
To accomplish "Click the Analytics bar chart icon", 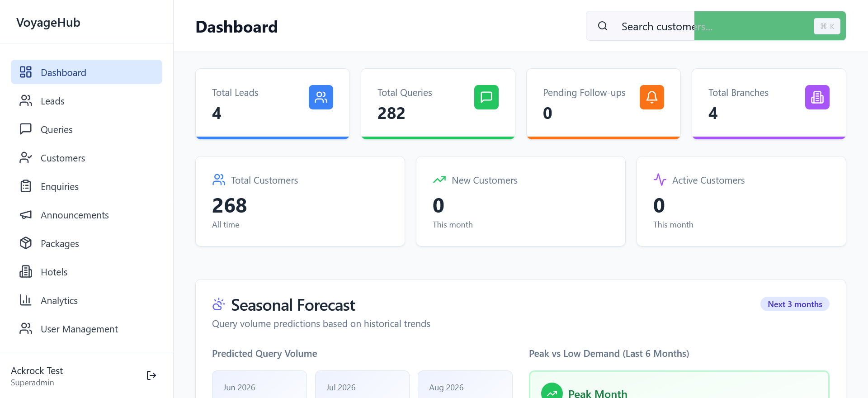I will click(x=26, y=300).
